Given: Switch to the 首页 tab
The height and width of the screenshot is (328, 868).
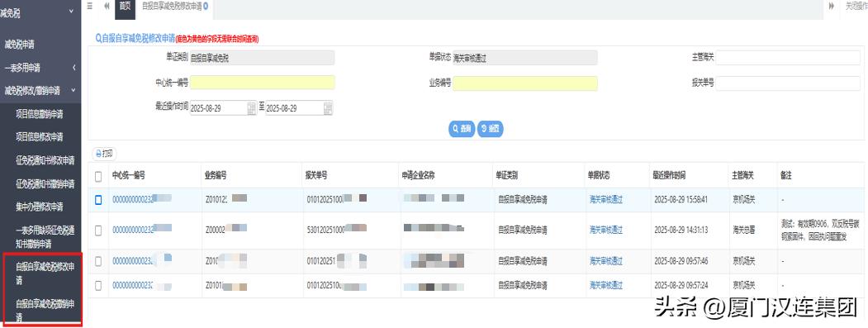Looking at the screenshot, I should (125, 6).
